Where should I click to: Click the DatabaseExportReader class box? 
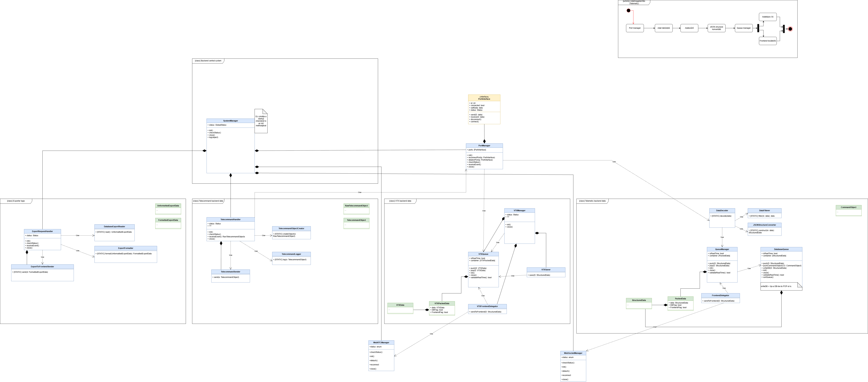click(x=115, y=233)
